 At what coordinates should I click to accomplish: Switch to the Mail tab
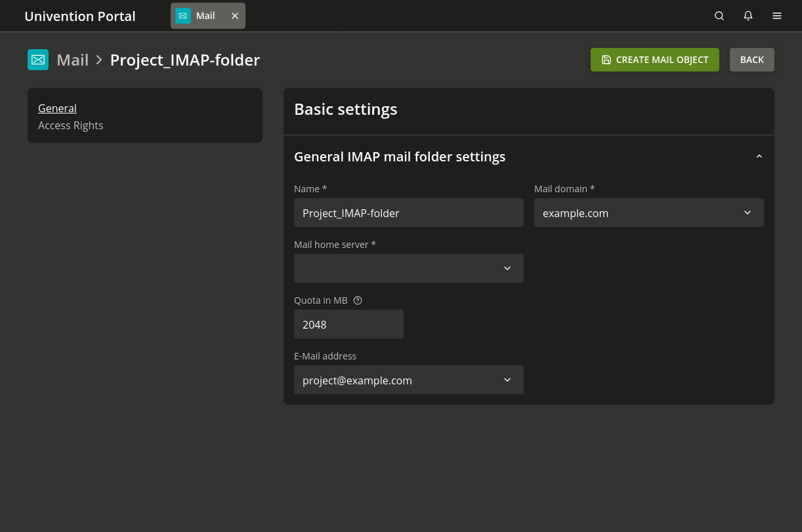tap(205, 16)
